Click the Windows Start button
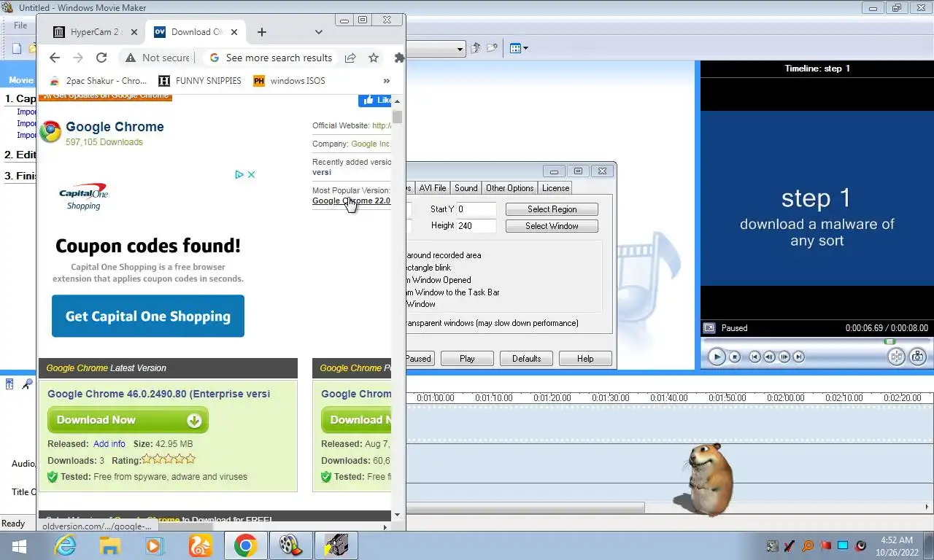 tap(20, 545)
